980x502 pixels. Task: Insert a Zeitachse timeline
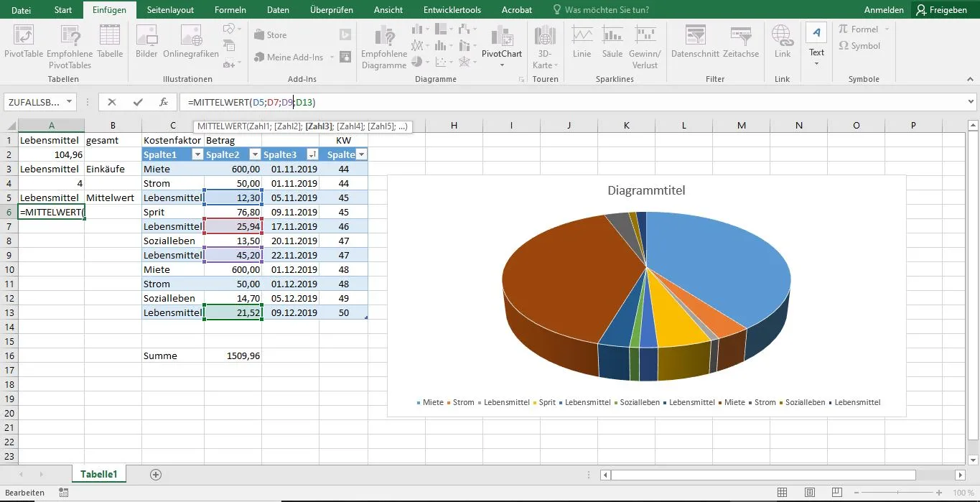tap(740, 45)
